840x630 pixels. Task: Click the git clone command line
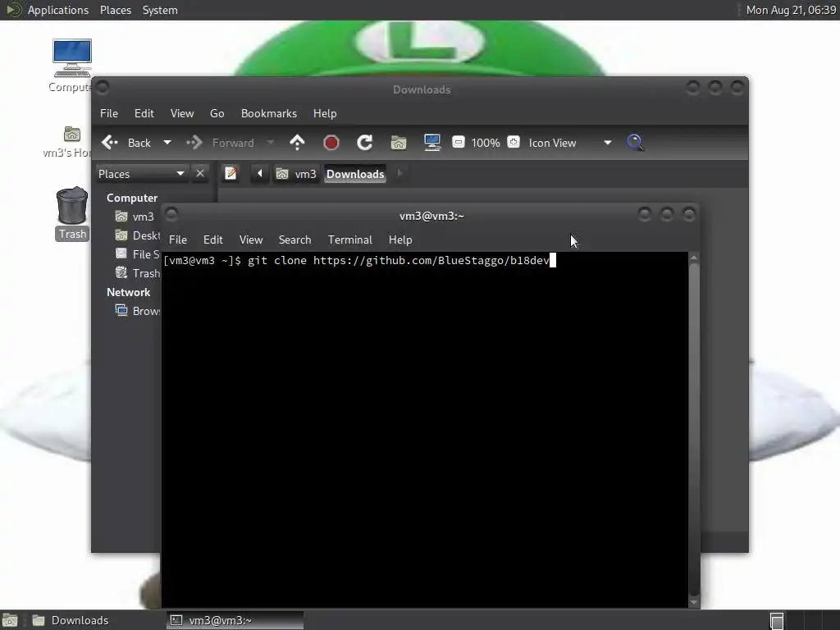(359, 260)
